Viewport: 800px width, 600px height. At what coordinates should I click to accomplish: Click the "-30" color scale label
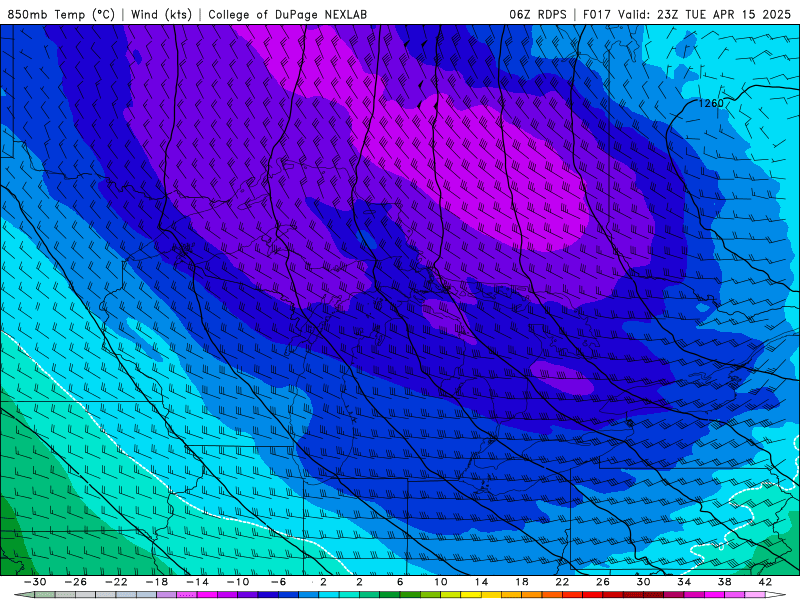35,582
